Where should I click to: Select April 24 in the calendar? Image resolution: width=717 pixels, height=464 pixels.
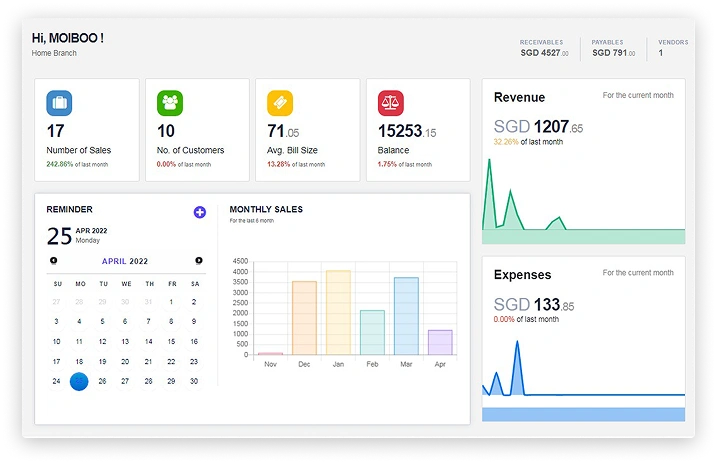pyautogui.click(x=56, y=381)
